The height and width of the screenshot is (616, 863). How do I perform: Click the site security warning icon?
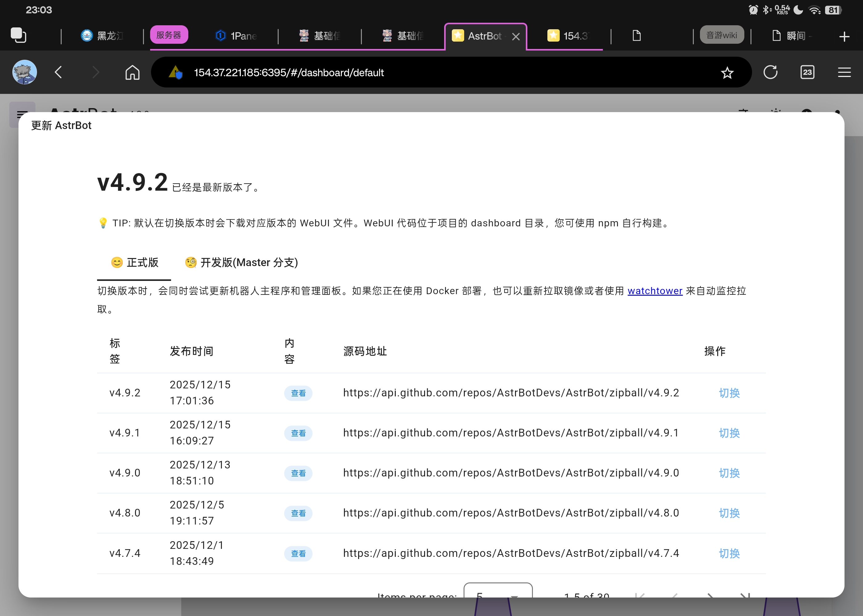(175, 72)
